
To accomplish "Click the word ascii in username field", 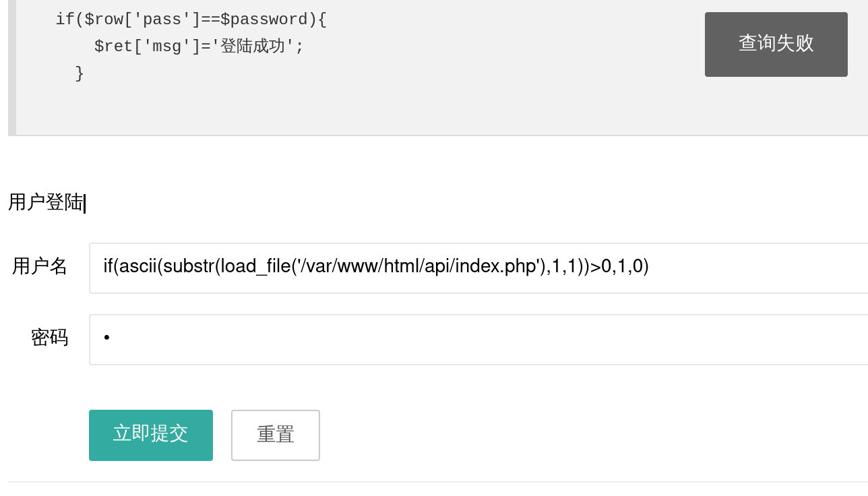I will (138, 267).
